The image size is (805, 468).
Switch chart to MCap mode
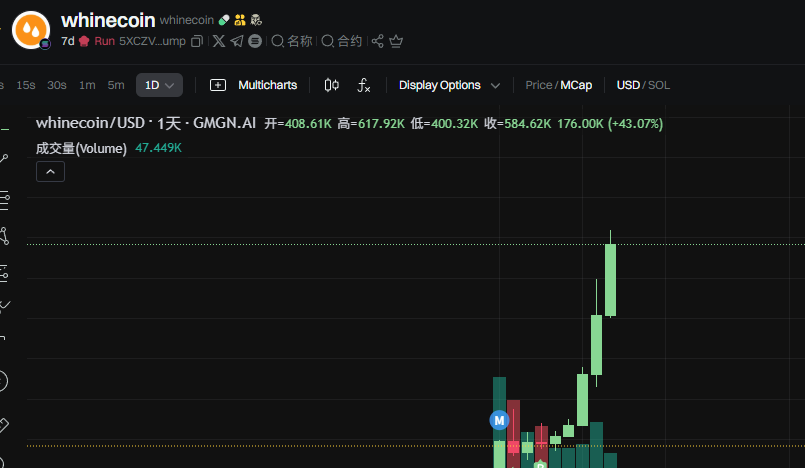(x=576, y=85)
